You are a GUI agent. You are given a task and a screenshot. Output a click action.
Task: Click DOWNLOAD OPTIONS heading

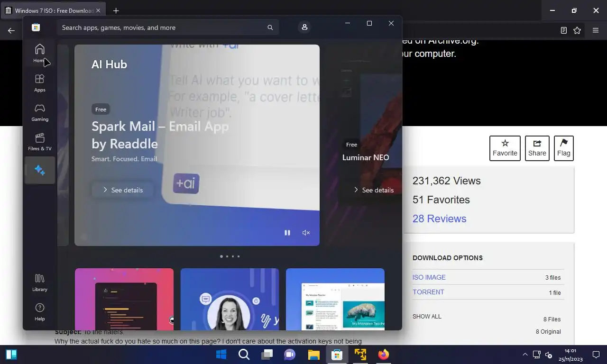click(x=448, y=258)
